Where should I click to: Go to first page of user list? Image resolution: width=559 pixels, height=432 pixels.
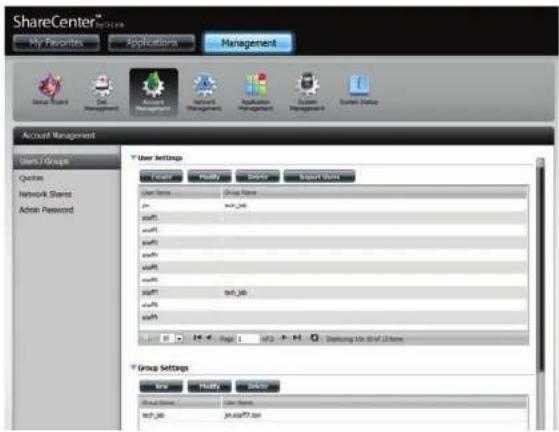[197, 338]
